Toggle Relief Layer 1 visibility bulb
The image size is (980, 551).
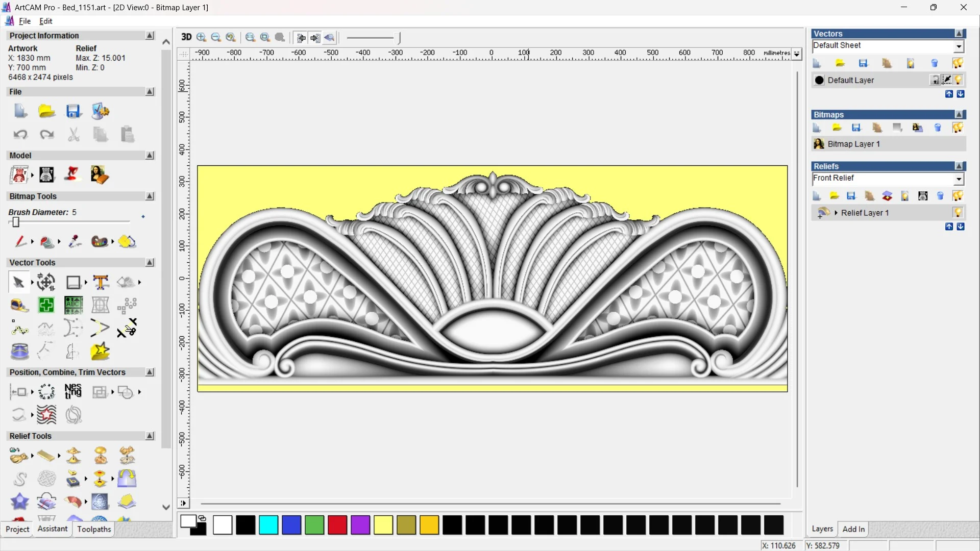click(958, 213)
